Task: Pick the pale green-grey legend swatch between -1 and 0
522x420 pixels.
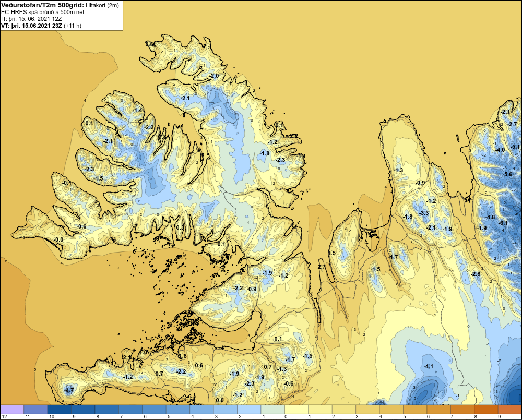Action: (272, 409)
